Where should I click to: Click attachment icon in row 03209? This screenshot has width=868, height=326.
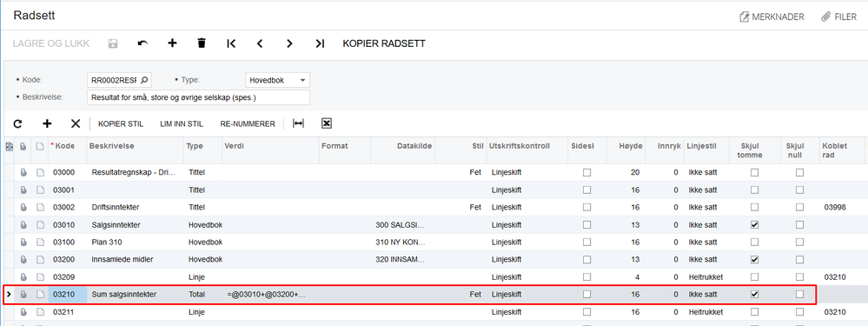pyautogui.click(x=23, y=276)
